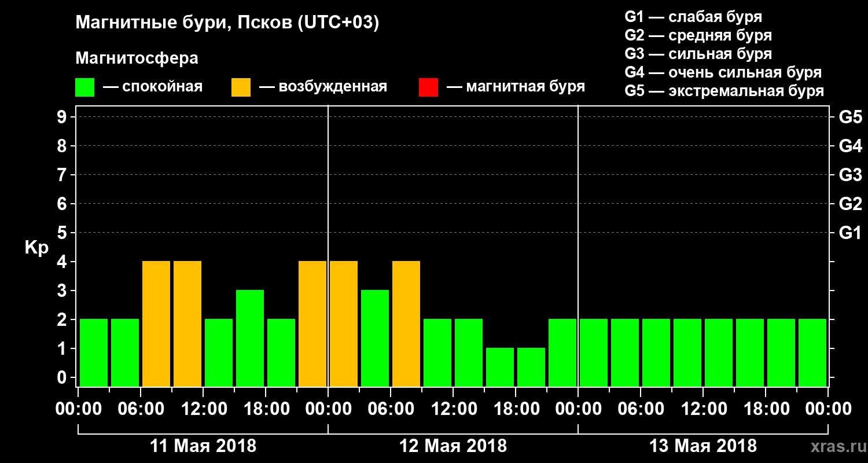Select the line 'G2 — средняя буря'

coord(698,35)
